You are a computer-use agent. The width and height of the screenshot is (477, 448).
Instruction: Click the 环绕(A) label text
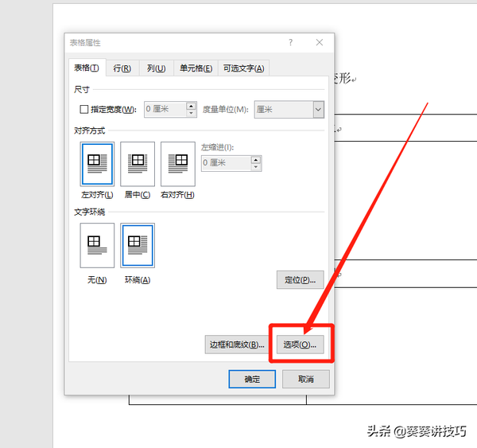(138, 279)
